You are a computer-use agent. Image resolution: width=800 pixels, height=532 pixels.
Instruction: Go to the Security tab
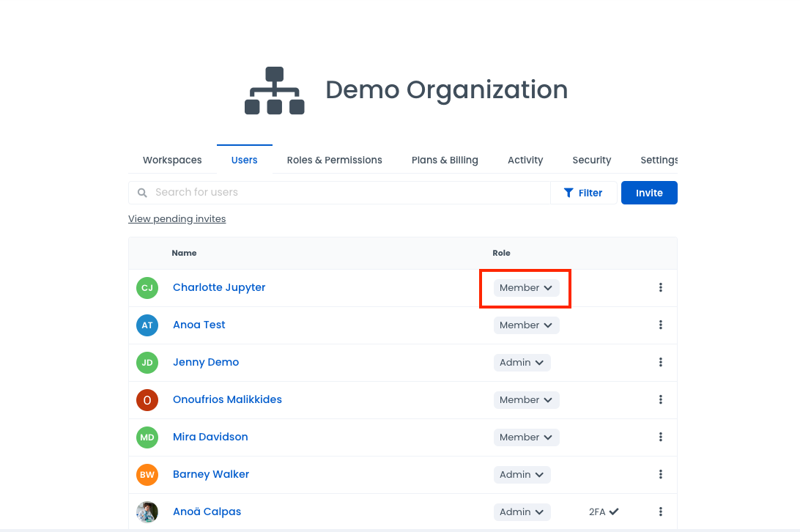click(x=591, y=160)
